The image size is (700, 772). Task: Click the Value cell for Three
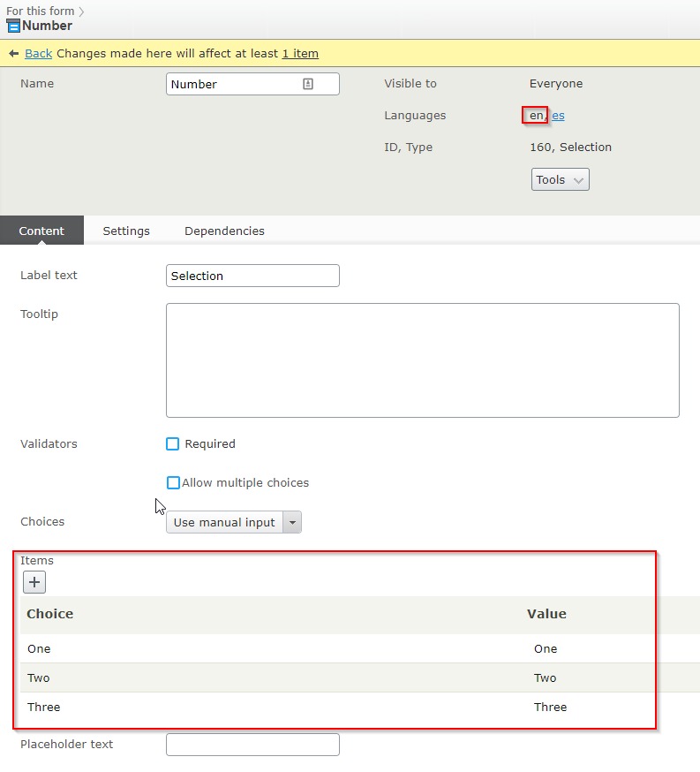[550, 708]
